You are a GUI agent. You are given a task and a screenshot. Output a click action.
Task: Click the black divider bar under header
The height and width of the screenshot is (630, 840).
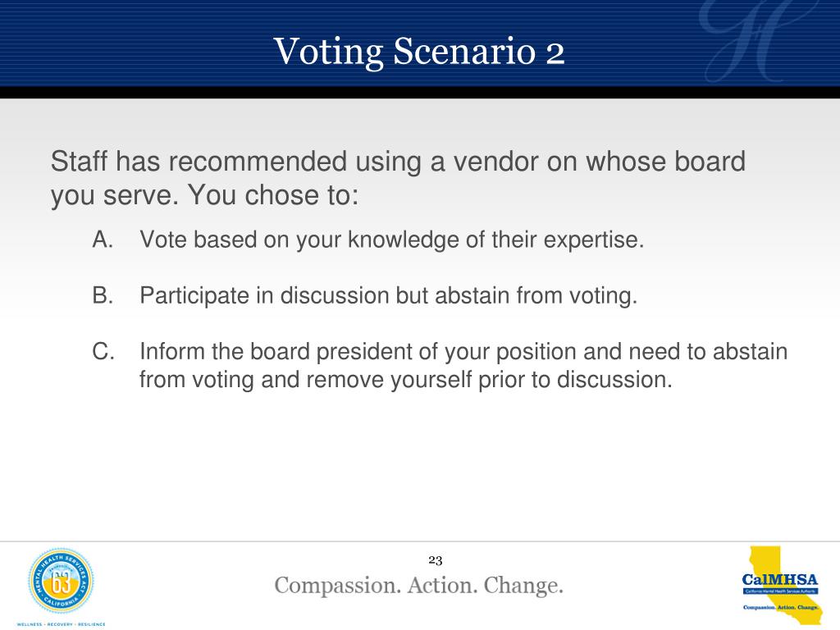(x=420, y=92)
